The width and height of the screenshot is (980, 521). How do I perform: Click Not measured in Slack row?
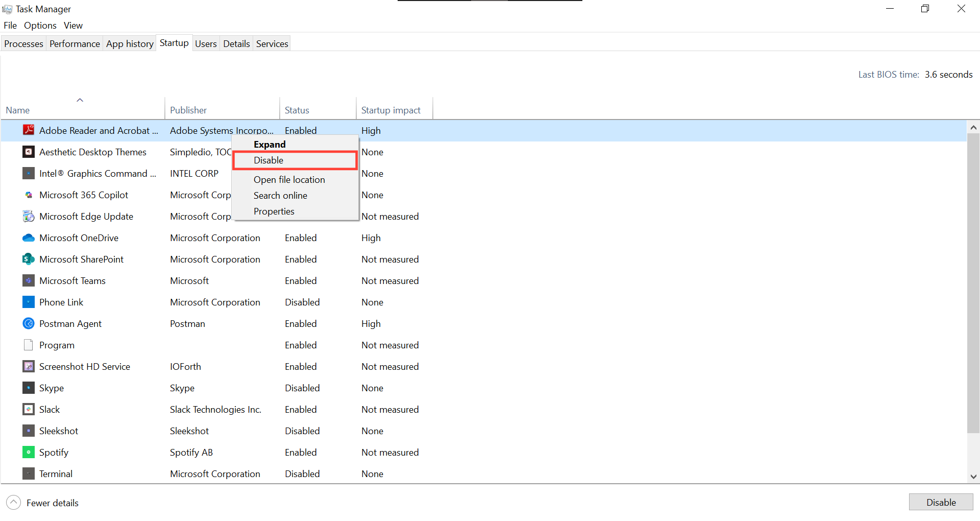[x=390, y=410]
